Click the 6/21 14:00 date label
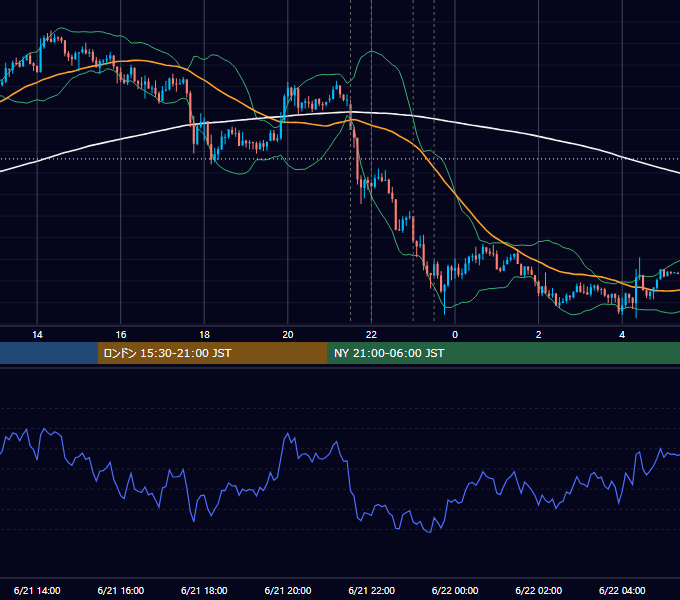Screen dimensions: 680x600 point(37,590)
